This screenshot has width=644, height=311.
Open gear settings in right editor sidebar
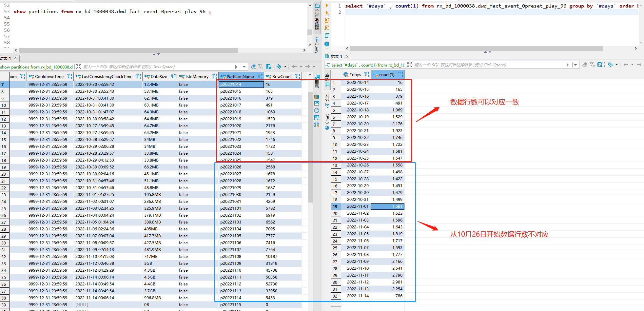pyautogui.click(x=327, y=44)
